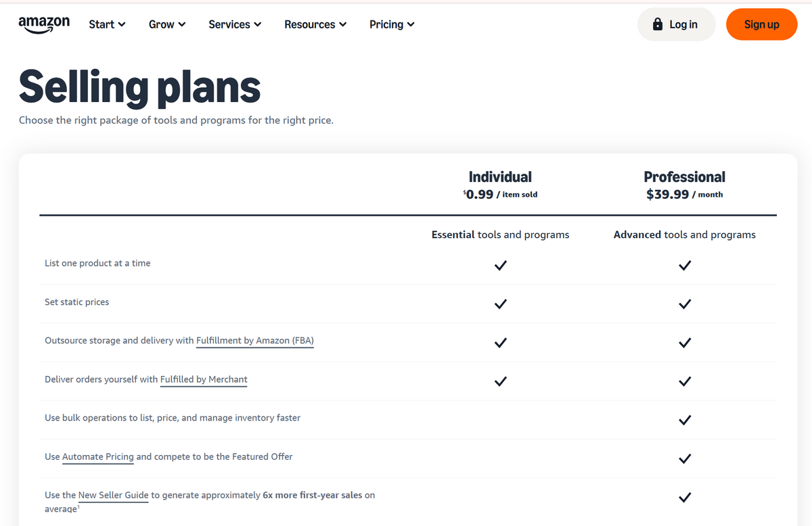Click the lock icon on Log in
Image resolution: width=812 pixels, height=526 pixels.
click(x=657, y=24)
